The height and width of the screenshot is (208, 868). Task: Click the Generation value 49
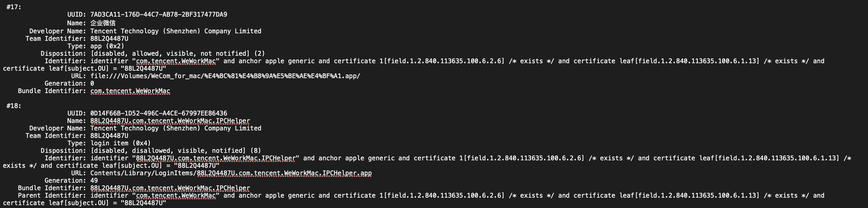pos(94,180)
